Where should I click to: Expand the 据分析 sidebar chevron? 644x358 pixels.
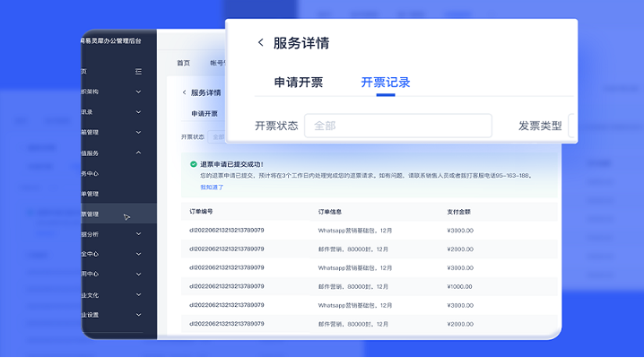click(x=138, y=234)
